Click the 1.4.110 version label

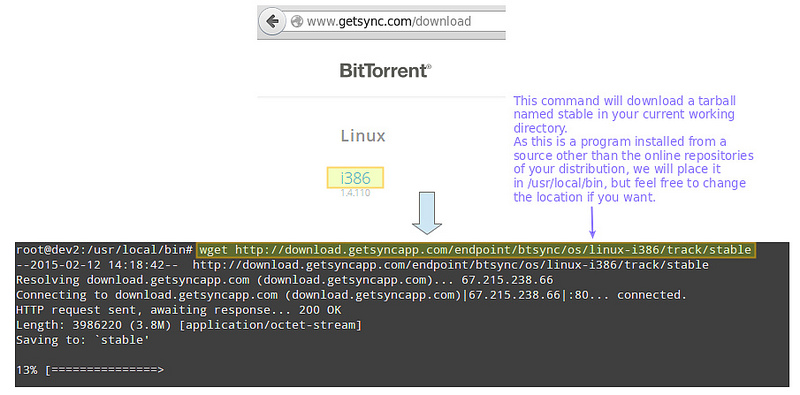355,193
